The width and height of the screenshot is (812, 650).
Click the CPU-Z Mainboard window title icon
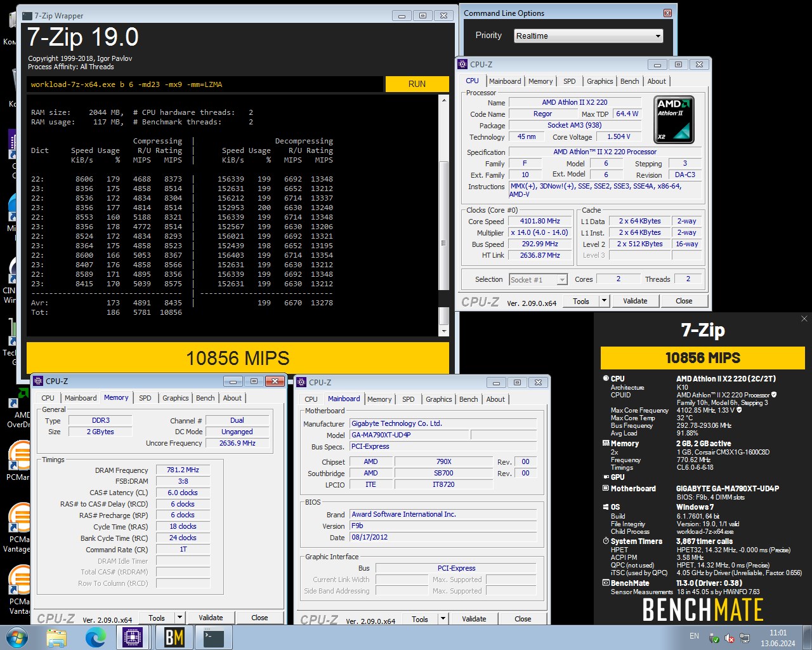tap(301, 382)
